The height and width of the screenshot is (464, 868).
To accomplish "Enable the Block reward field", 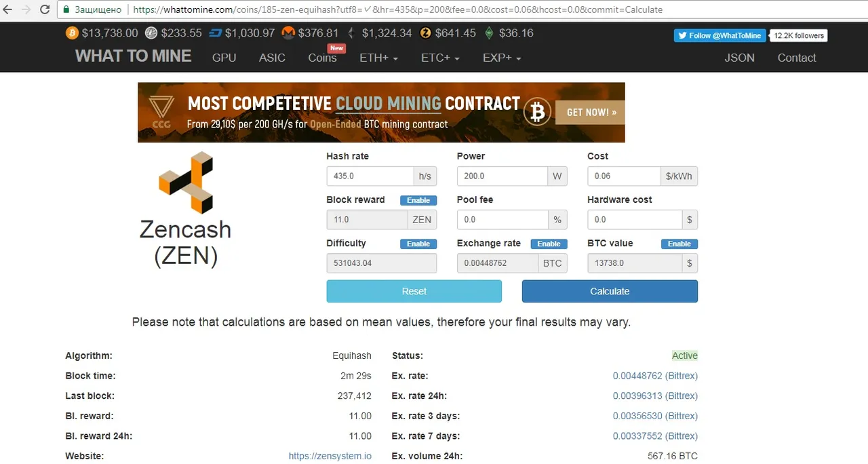I will pos(418,200).
